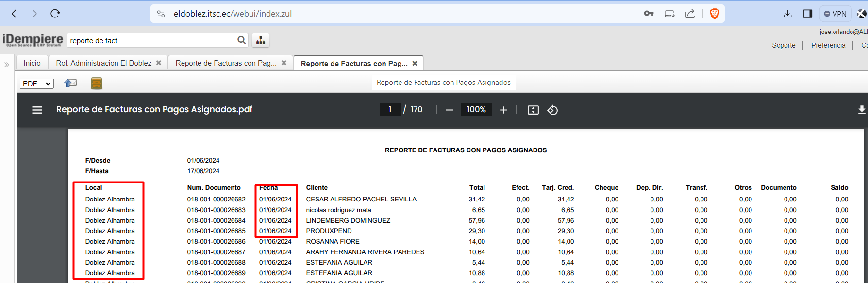The width and height of the screenshot is (868, 283).
Task: Open the PDF viewer sidebar hamburger menu
Action: click(x=37, y=110)
